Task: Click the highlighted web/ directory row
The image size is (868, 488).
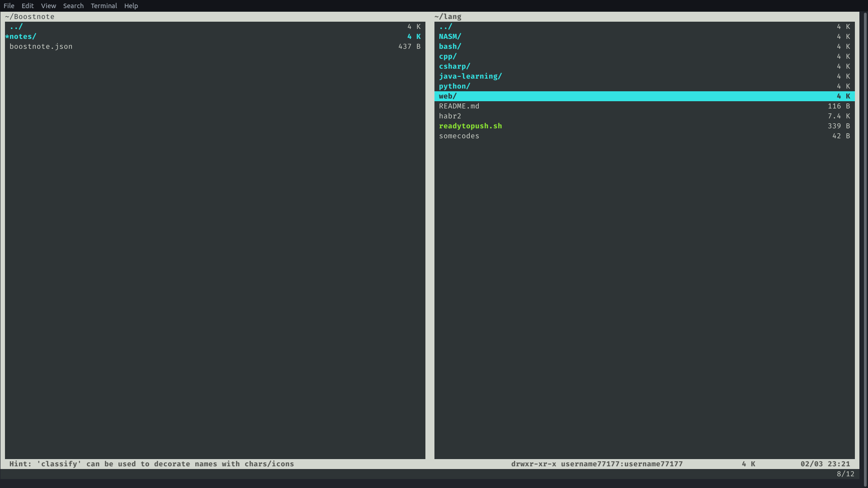Action: point(448,96)
